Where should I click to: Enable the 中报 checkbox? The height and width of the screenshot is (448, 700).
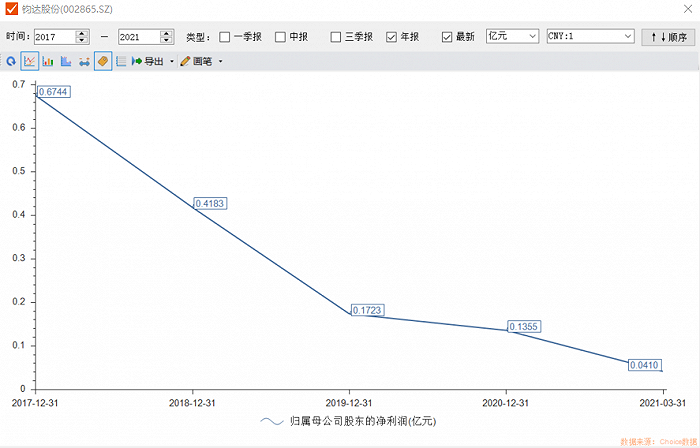[x=280, y=37]
